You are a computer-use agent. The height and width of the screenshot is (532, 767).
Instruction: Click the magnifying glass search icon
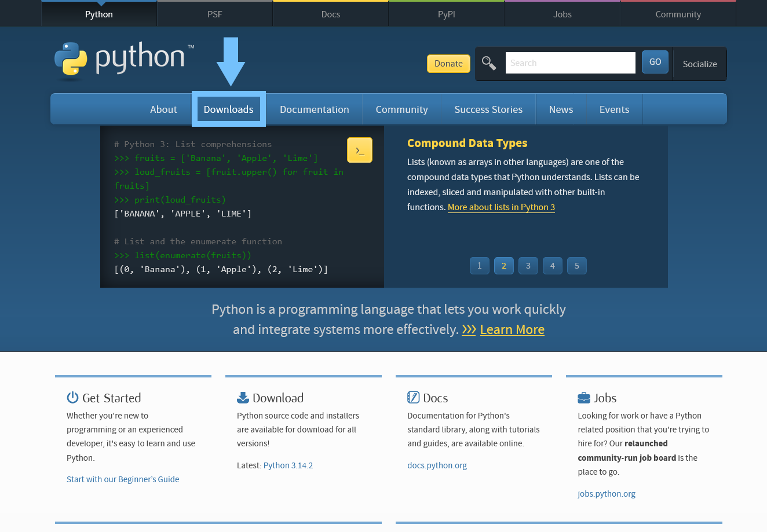click(489, 63)
